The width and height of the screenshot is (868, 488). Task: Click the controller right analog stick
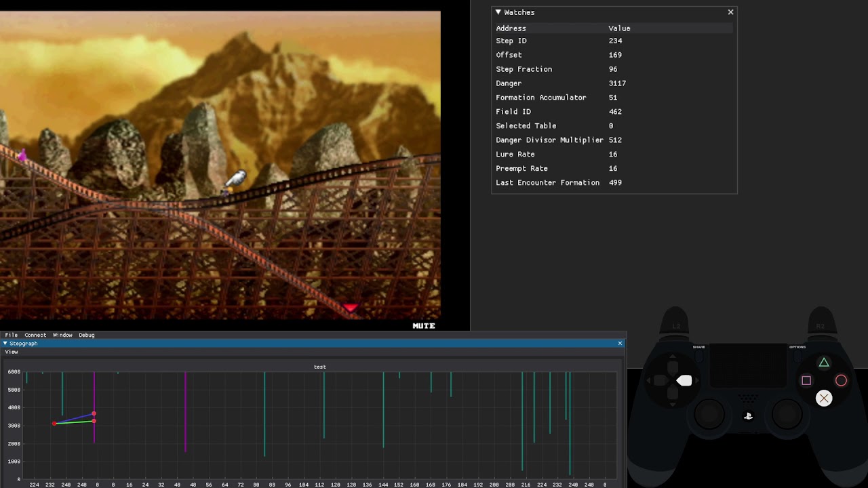click(x=787, y=413)
